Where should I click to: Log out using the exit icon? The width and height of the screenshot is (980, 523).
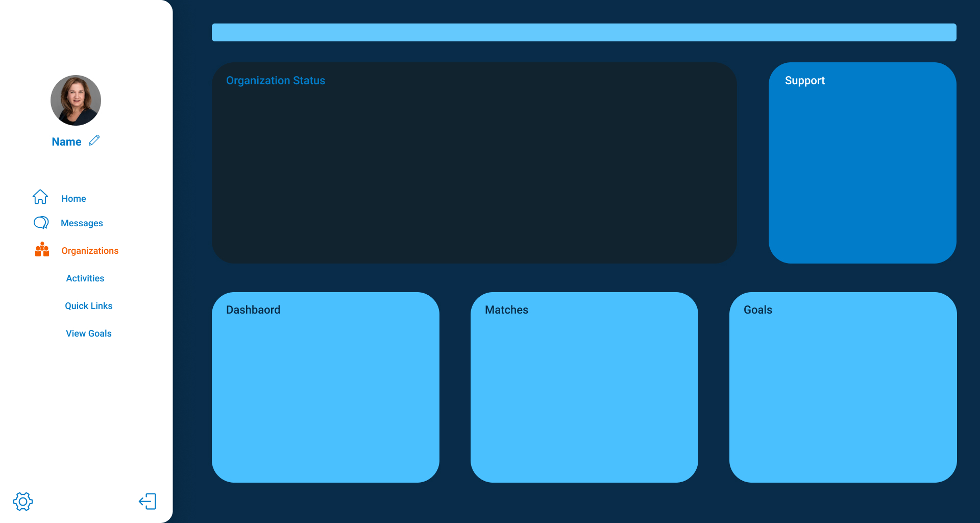click(148, 502)
